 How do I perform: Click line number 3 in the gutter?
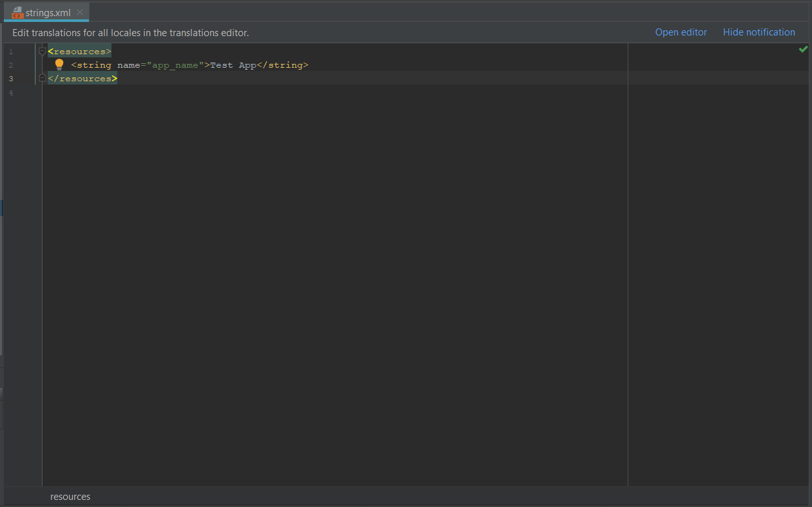11,79
